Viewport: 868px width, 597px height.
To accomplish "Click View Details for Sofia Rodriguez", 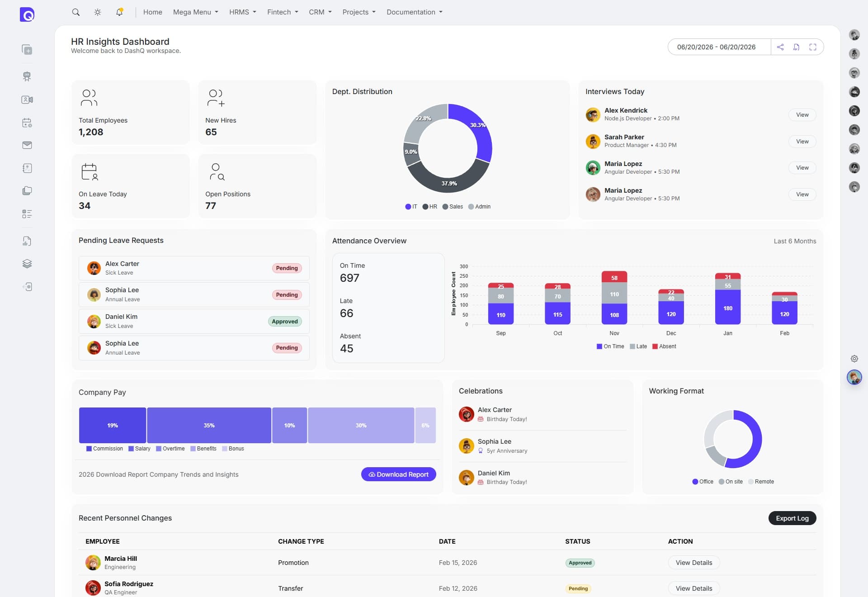I will [x=694, y=588].
